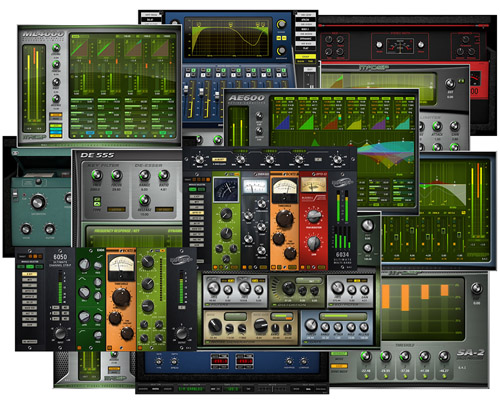Image resolution: width=500 pixels, height=406 pixels.
Task: Click the green button at SA-2 left edge
Action: click(x=339, y=354)
